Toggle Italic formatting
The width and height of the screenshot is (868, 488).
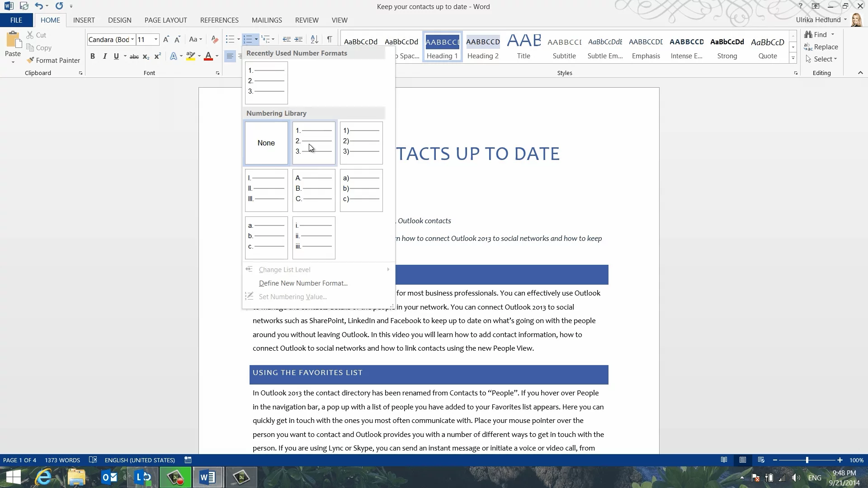point(104,56)
